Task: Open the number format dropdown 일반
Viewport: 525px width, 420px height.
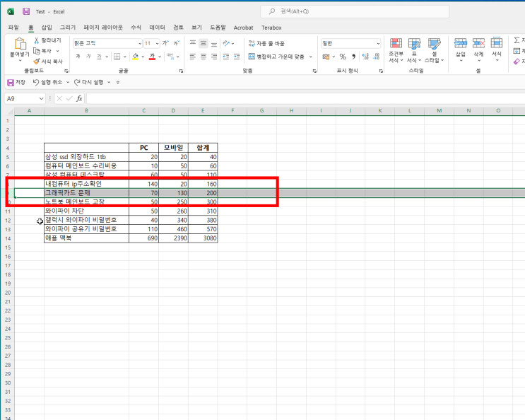Action: pos(378,44)
